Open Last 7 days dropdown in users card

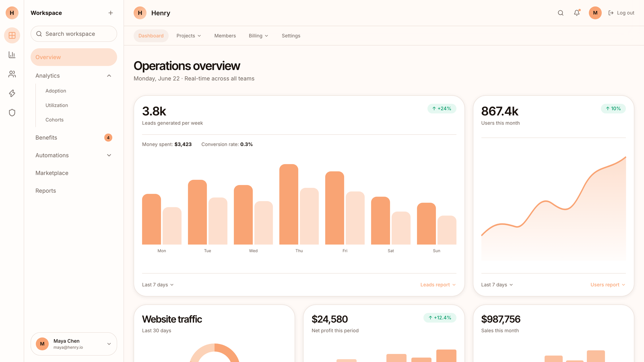(497, 285)
